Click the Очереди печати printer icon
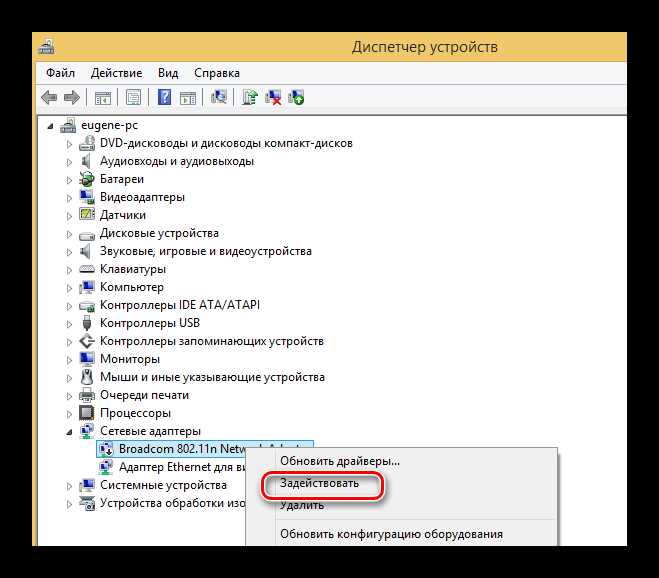Image resolution: width=659 pixels, height=578 pixels. (87, 395)
